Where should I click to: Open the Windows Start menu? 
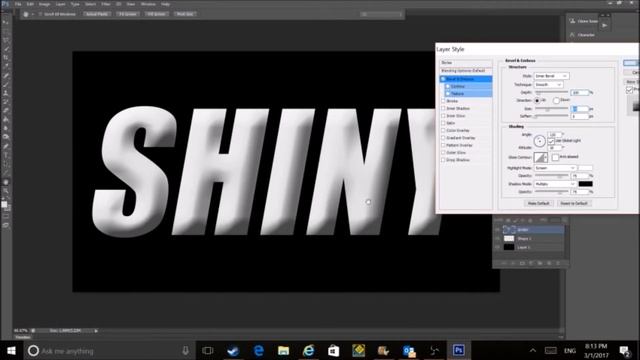click(x=11, y=350)
